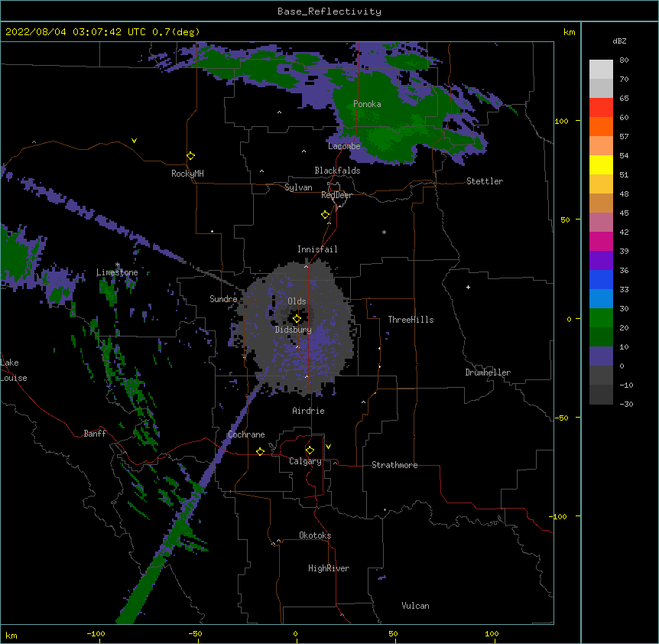Click the Sylvan city label
Image resolution: width=659 pixels, height=644 pixels.
coord(298,187)
